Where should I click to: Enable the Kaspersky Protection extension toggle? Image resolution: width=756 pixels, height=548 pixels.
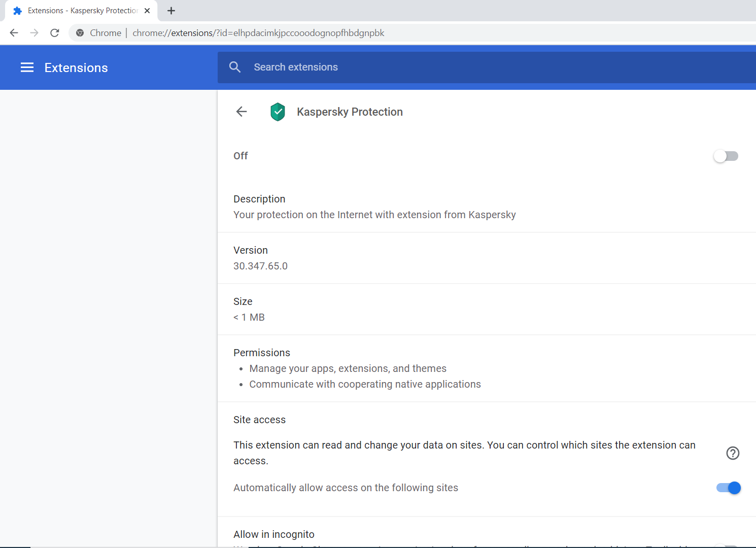pos(726,156)
